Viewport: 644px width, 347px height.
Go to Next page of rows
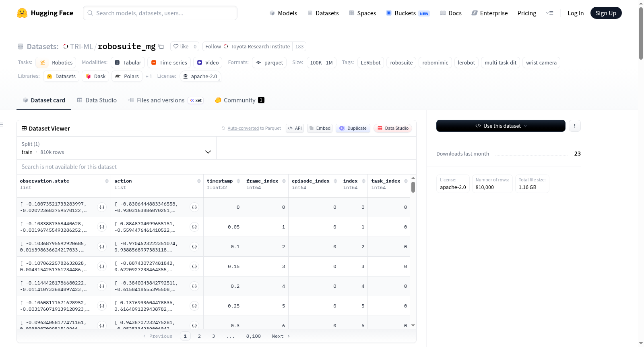281,336
